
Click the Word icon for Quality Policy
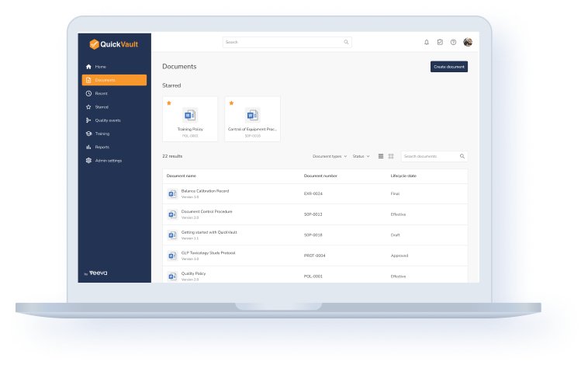point(172,276)
